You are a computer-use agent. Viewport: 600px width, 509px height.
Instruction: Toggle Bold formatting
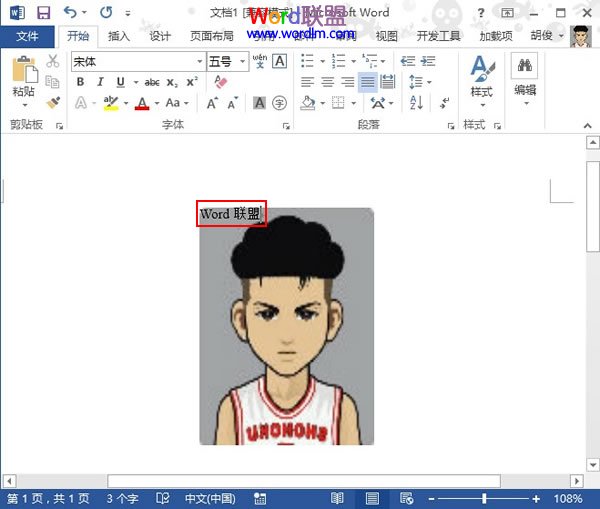(81, 82)
